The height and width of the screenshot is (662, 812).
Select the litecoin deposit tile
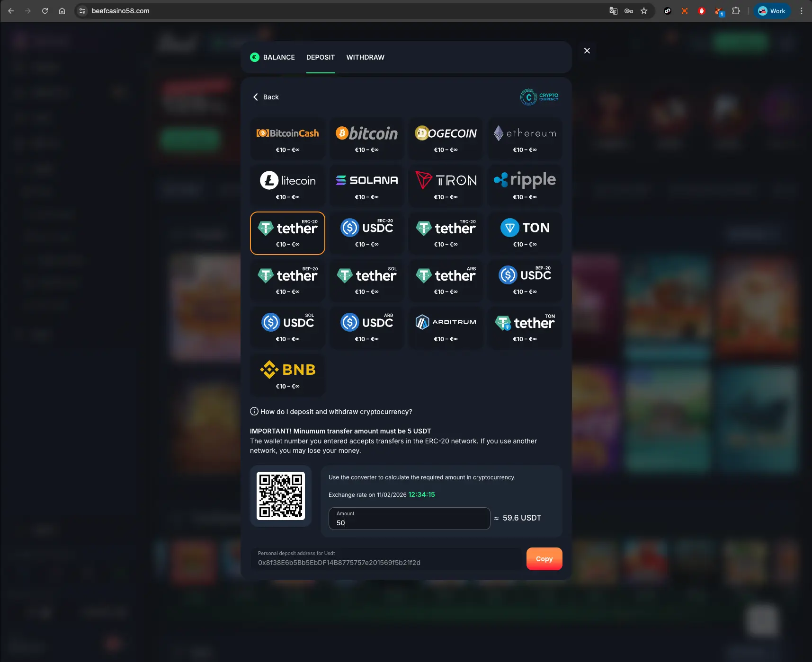coord(287,186)
